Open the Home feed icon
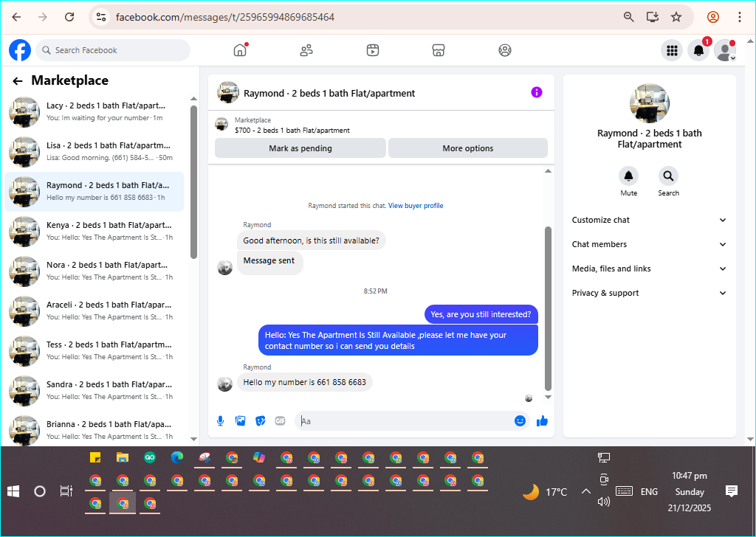 click(240, 50)
